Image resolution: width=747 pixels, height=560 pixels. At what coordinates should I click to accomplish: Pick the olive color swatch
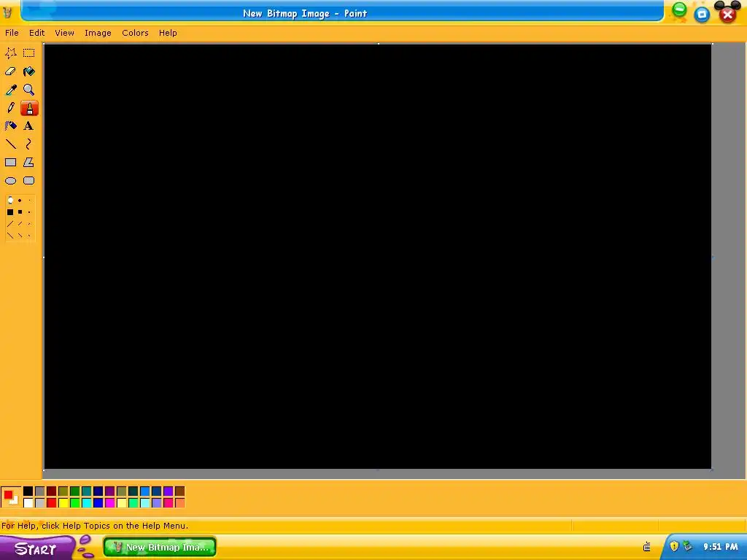coord(63,491)
